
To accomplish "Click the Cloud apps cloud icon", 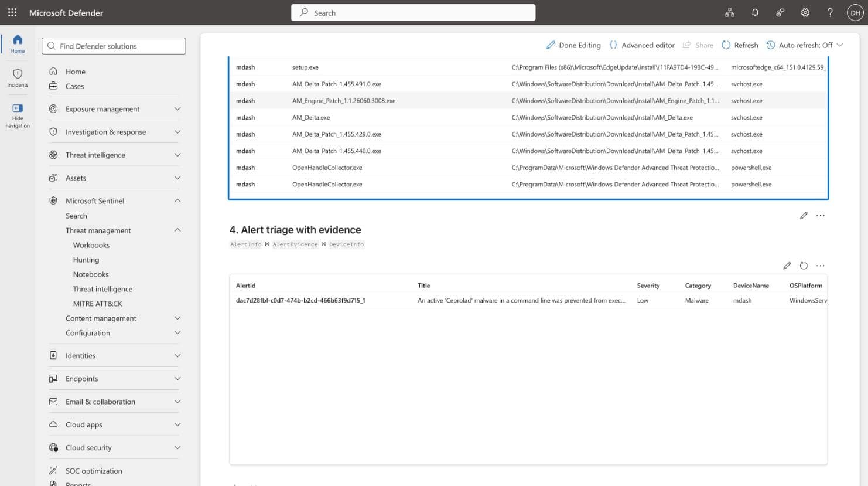I will coord(53,424).
